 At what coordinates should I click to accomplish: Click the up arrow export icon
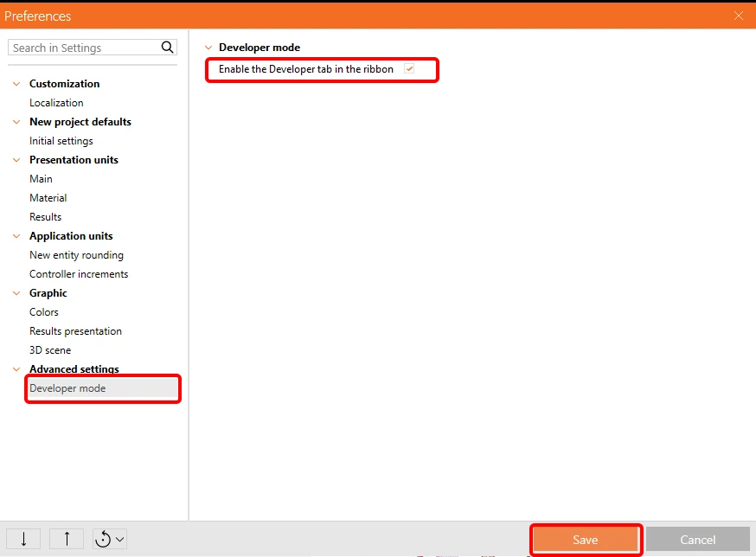point(67,539)
